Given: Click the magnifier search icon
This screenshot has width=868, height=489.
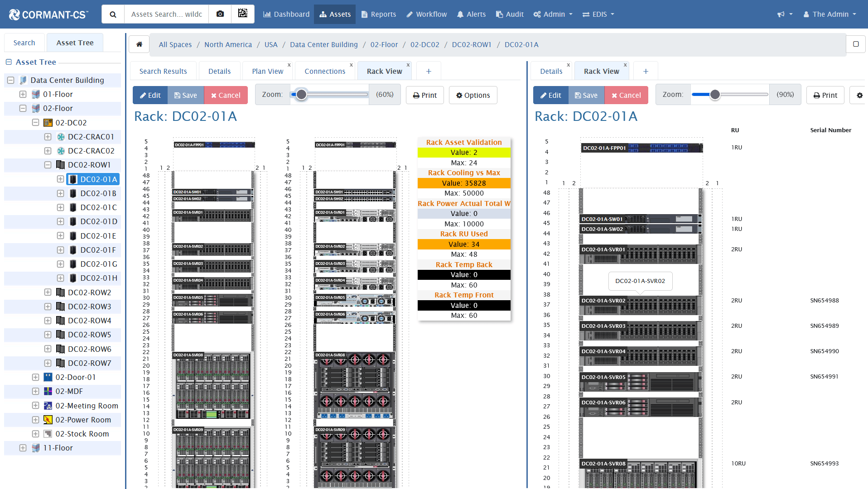Looking at the screenshot, I should [x=113, y=14].
